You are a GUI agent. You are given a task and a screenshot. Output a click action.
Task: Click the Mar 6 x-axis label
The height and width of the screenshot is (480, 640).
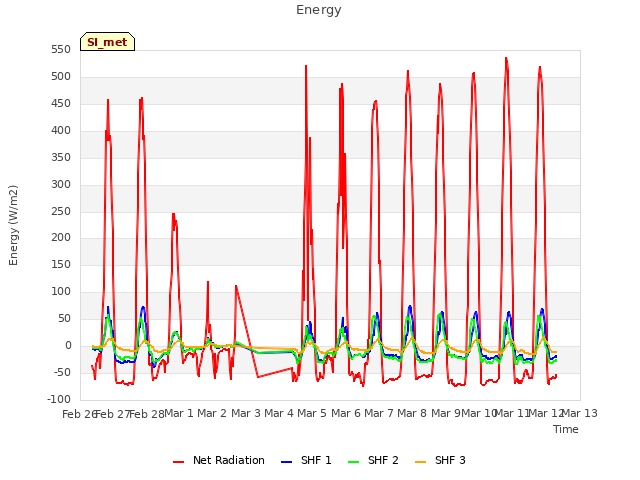pos(346,413)
